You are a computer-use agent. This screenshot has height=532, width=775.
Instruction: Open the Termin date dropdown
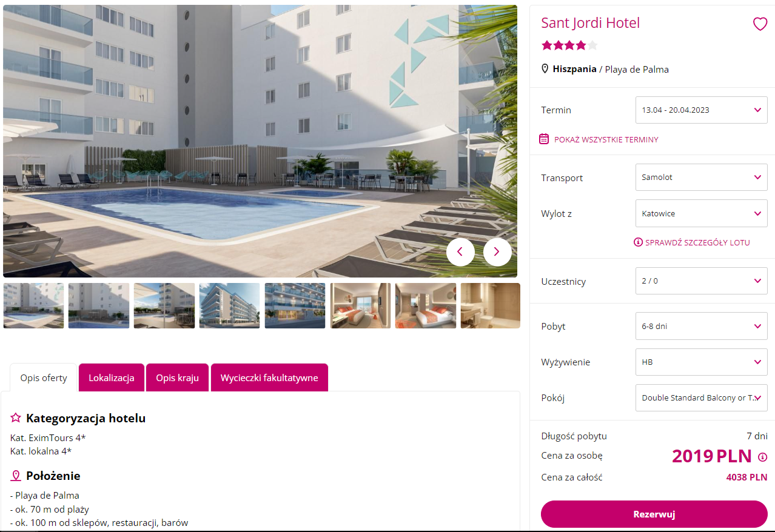pos(702,110)
